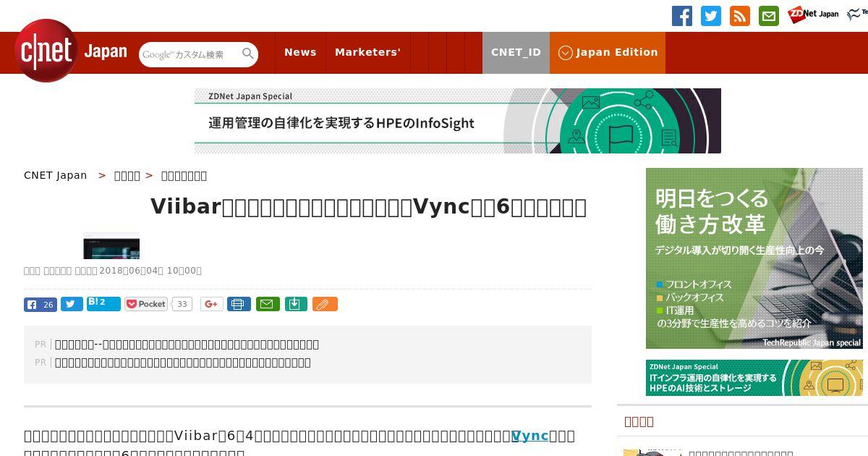
Task: Open the Marketers' menu
Action: click(x=367, y=52)
